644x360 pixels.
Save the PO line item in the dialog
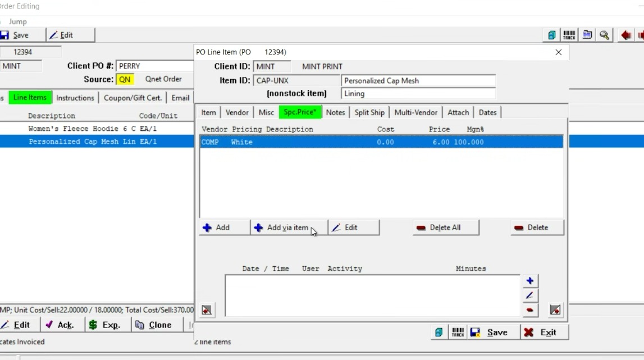tap(494, 332)
